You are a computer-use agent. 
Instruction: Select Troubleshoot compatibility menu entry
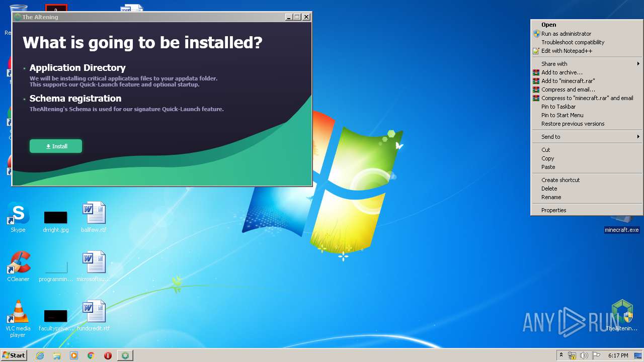click(587, 42)
